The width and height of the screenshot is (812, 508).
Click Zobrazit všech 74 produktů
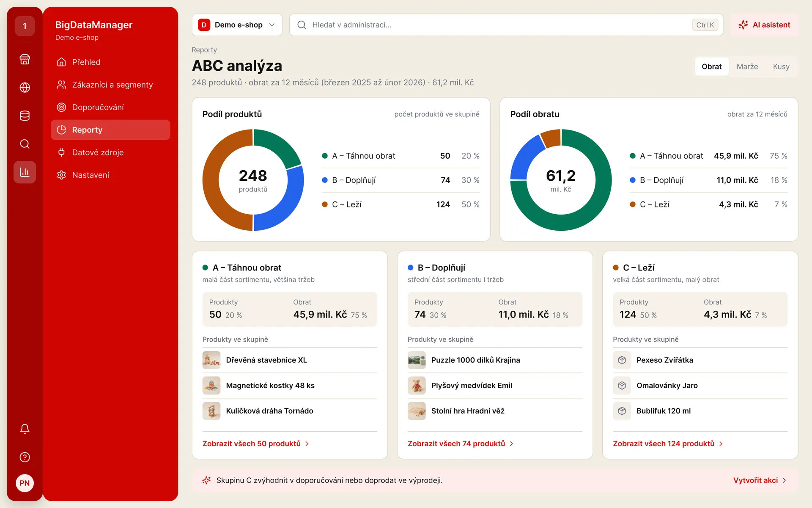pyautogui.click(x=461, y=444)
